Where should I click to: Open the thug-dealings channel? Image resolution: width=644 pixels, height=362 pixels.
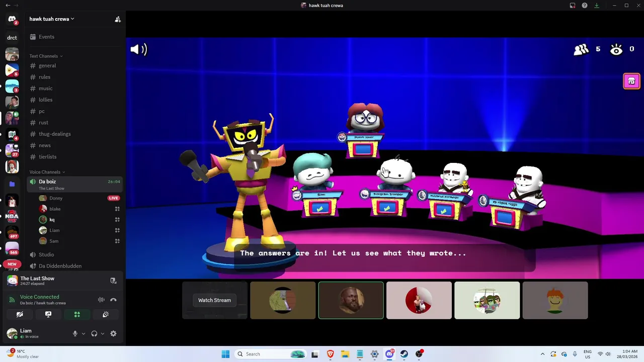75,134
